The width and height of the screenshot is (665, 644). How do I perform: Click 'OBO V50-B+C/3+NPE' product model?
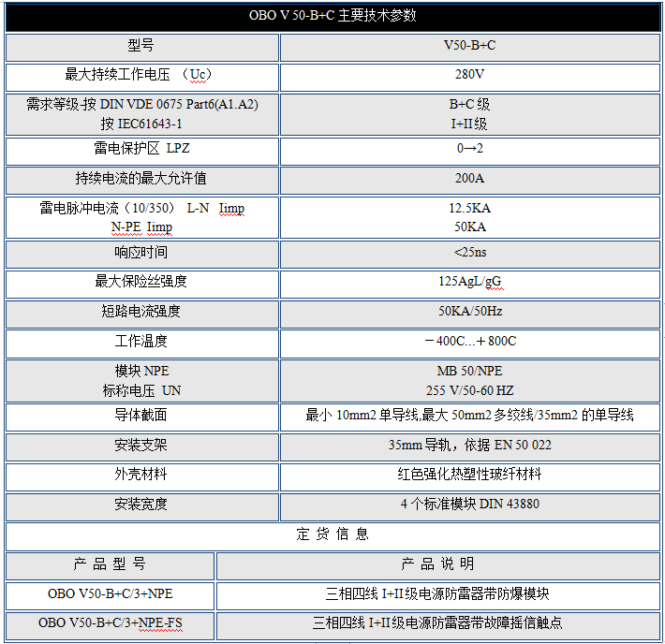(x=111, y=594)
